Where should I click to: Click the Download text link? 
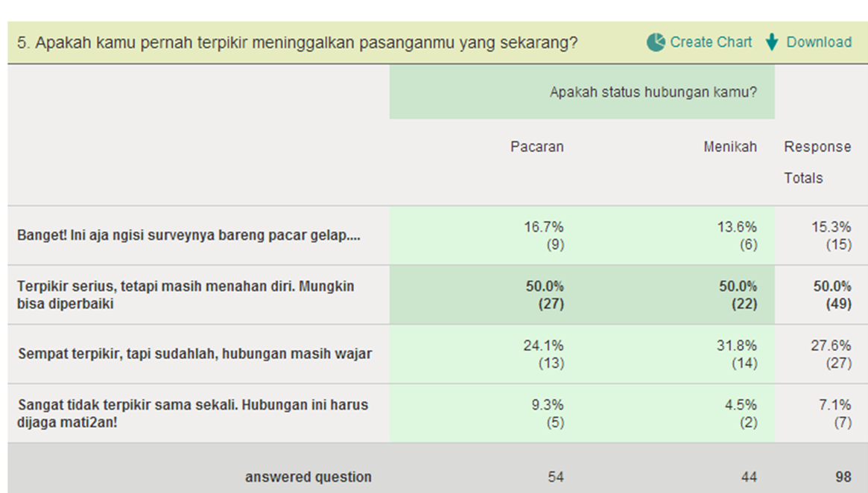(x=819, y=42)
